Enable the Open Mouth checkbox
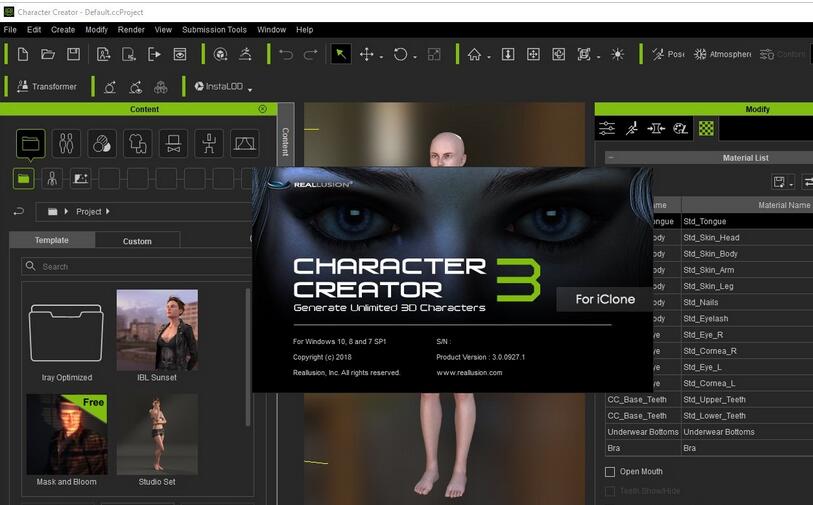 click(610, 471)
